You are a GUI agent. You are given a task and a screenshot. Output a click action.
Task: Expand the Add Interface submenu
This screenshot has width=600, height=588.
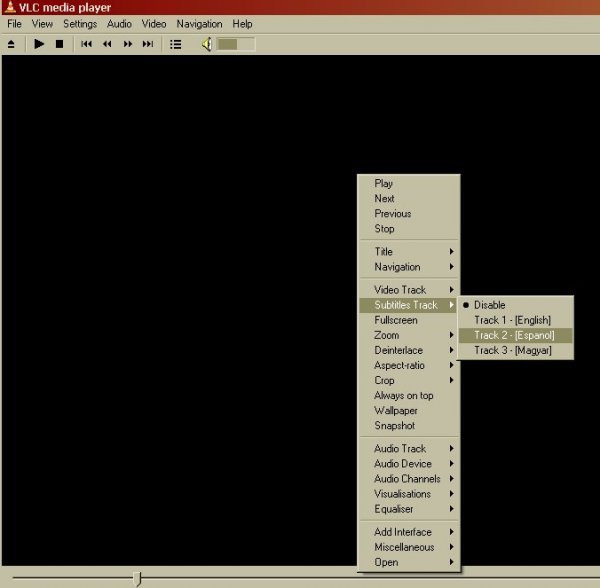coord(408,532)
